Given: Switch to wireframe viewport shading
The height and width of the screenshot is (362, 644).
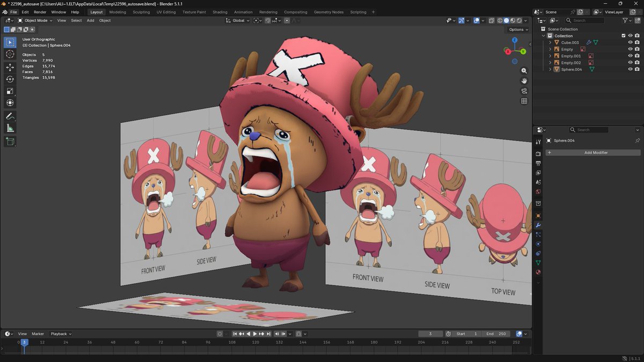Looking at the screenshot, I should click(x=500, y=20).
